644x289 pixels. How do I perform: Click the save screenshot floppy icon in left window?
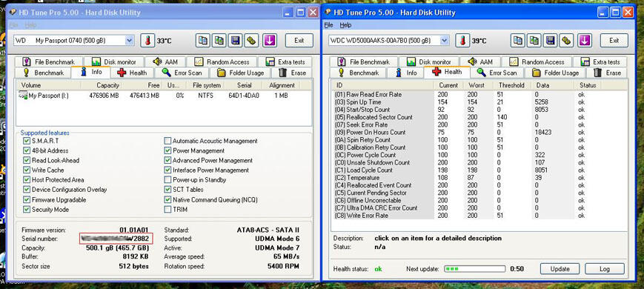pos(236,40)
